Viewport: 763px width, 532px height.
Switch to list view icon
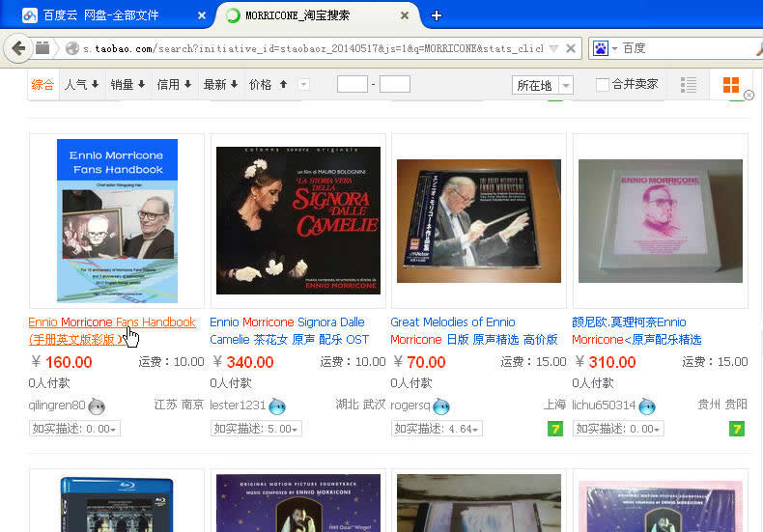coord(689,85)
